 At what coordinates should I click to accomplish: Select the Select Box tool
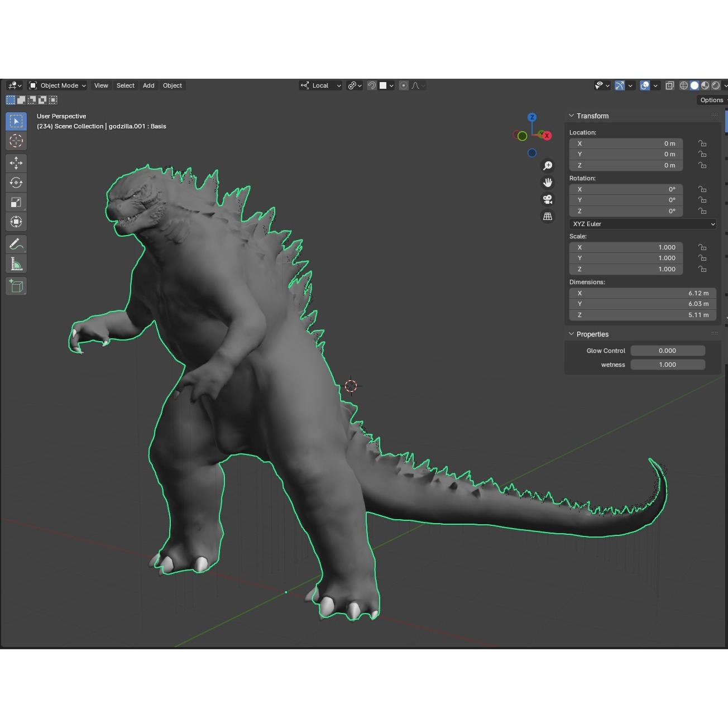coord(16,121)
